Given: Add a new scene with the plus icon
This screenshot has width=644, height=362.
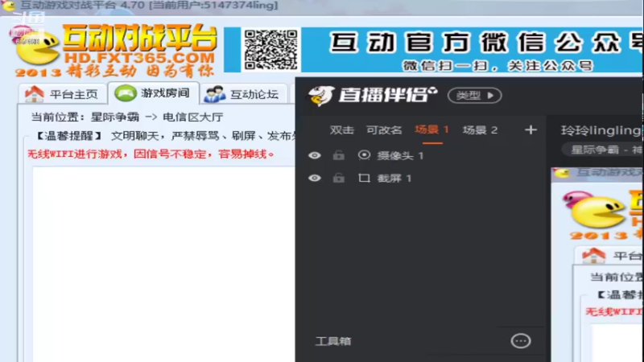Looking at the screenshot, I should pos(530,130).
